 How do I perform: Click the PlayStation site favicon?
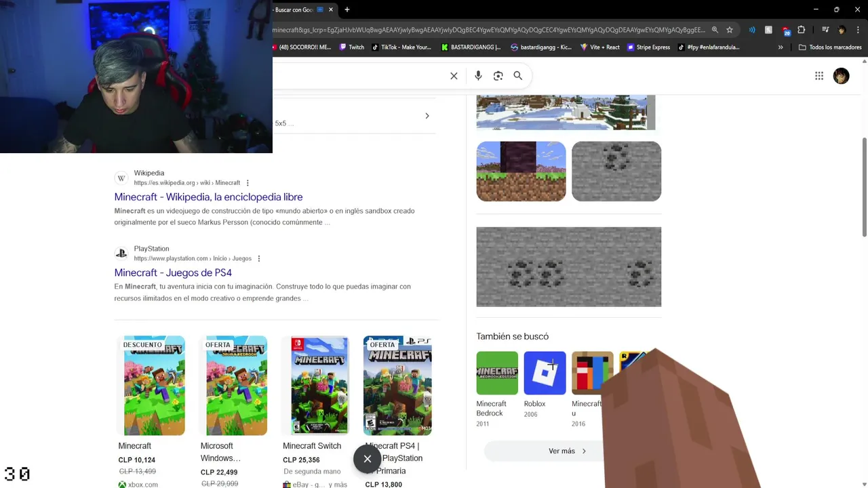coord(121,253)
